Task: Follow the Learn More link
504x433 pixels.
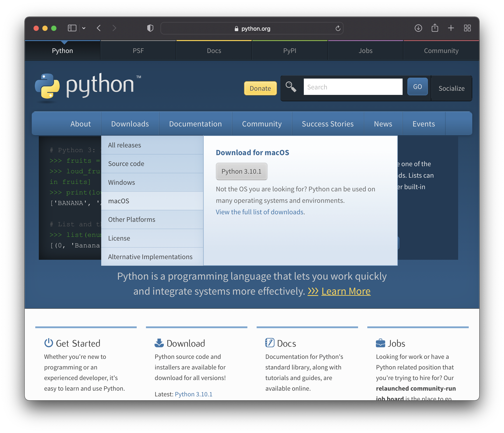Action: [346, 291]
